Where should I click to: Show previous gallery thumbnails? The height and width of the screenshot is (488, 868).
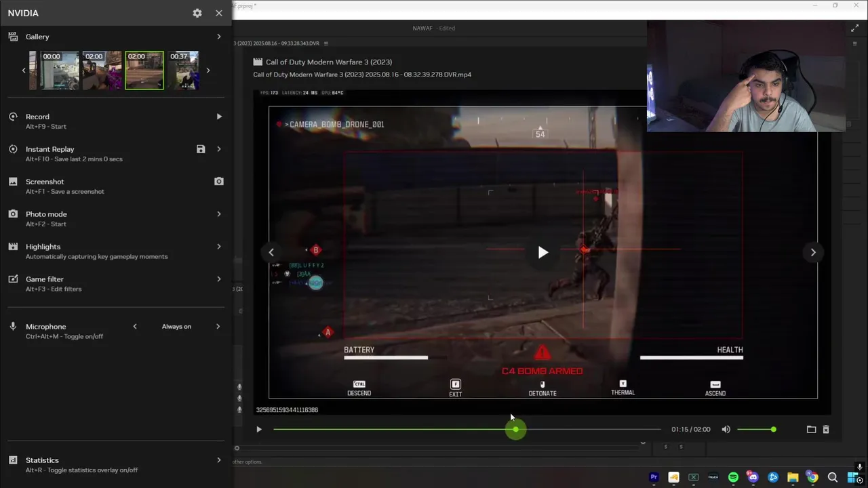pyautogui.click(x=24, y=70)
